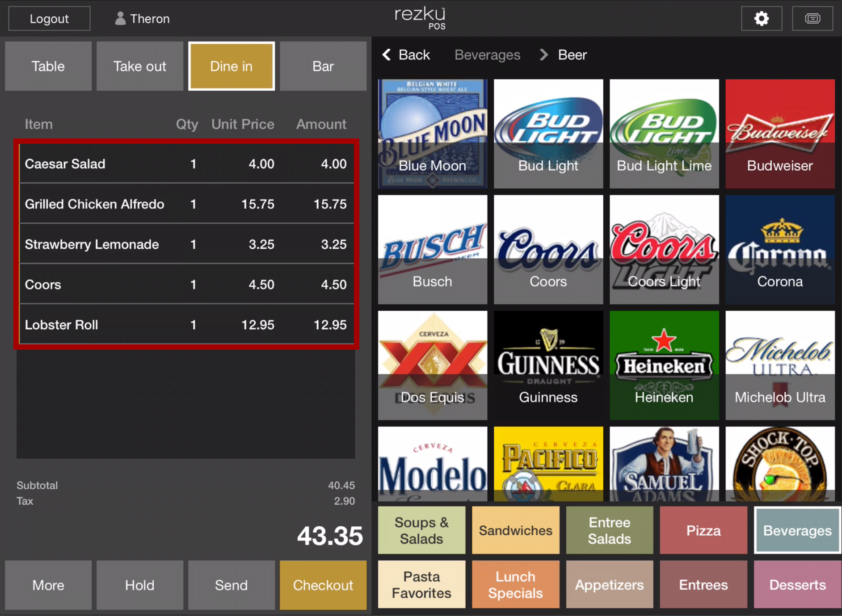Select Corona beer tile
Image resolution: width=842 pixels, height=616 pixels.
pos(780,249)
